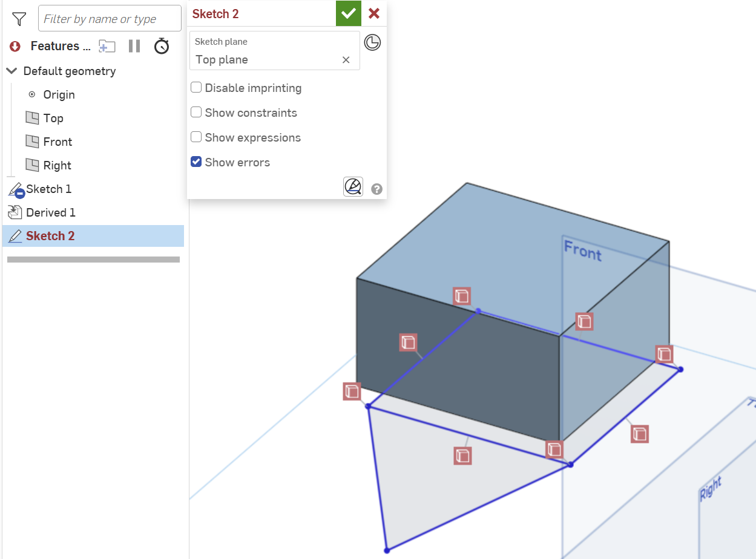
Task: Click the Derived 1 feature icon
Action: [15, 212]
